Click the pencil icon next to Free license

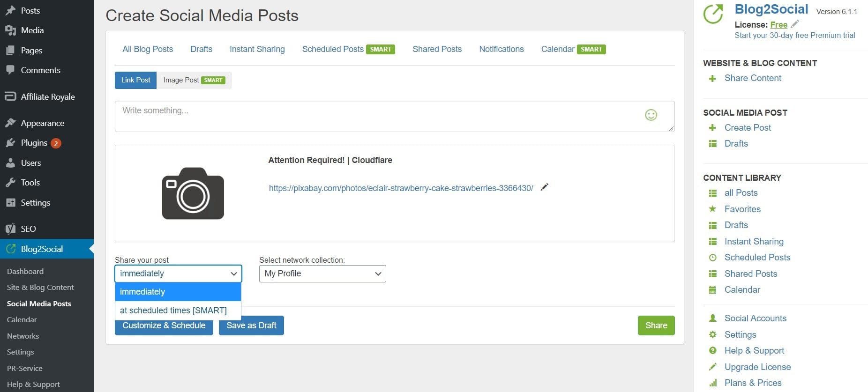(x=795, y=24)
